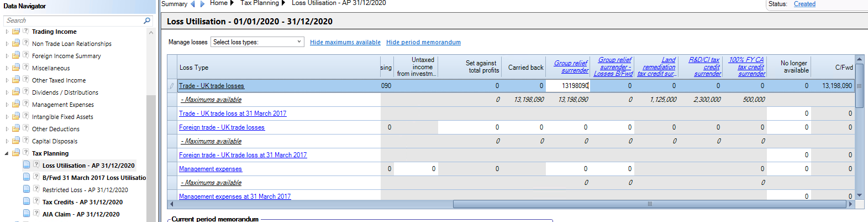The height and width of the screenshot is (222, 868).
Task: Click the Hide maximums available link
Action: [345, 42]
